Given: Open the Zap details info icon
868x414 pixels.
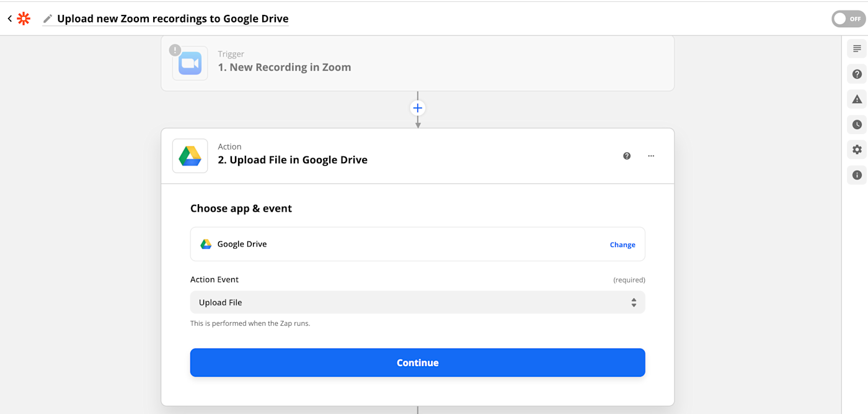Looking at the screenshot, I should point(857,175).
